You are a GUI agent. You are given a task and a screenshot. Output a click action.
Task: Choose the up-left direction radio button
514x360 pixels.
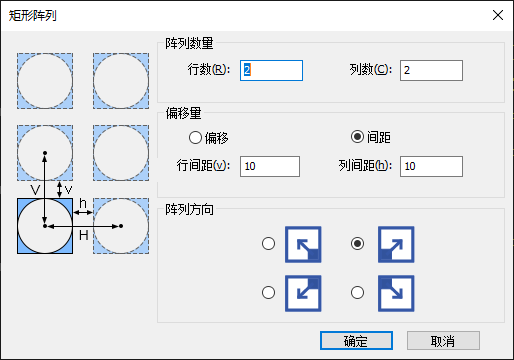click(x=268, y=244)
